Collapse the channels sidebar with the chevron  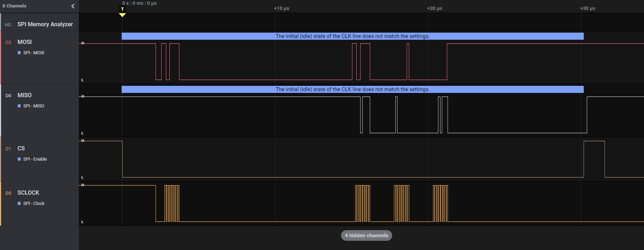click(73, 6)
